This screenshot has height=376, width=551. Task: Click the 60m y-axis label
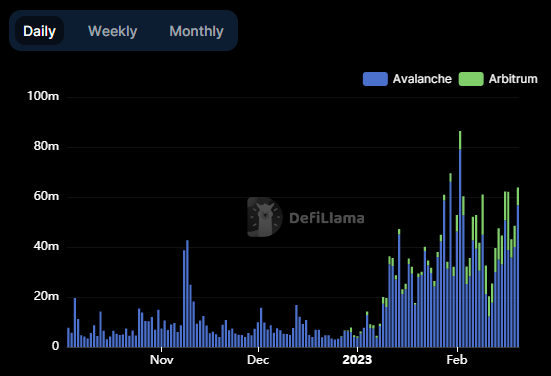coord(46,196)
